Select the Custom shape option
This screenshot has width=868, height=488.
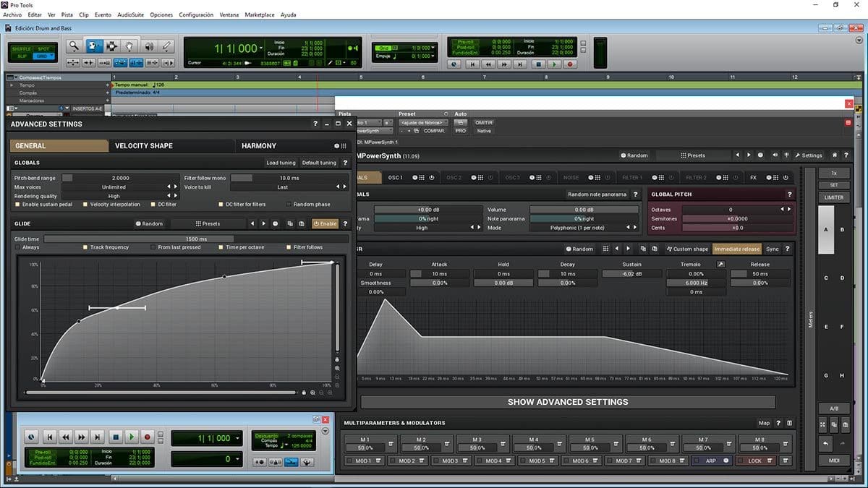687,249
